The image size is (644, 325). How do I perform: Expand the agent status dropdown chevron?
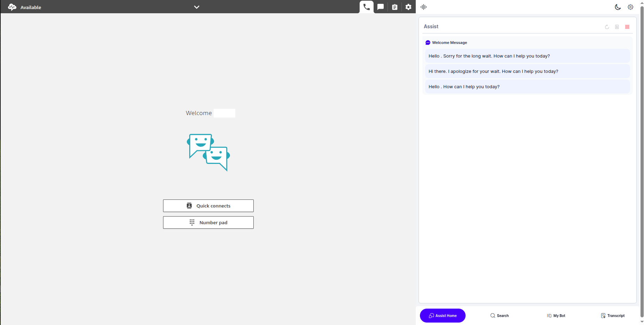[x=197, y=7]
